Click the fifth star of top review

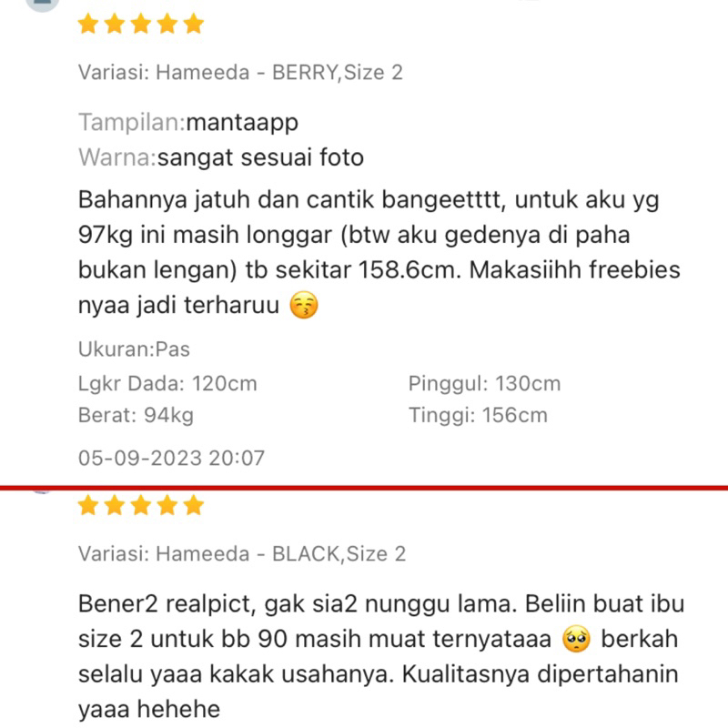pos(194,24)
